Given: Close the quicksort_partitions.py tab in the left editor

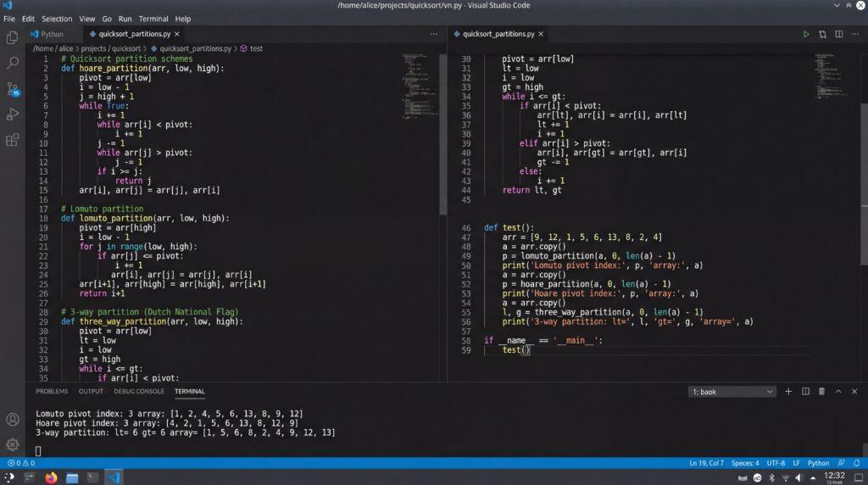Looking at the screenshot, I should coord(177,34).
